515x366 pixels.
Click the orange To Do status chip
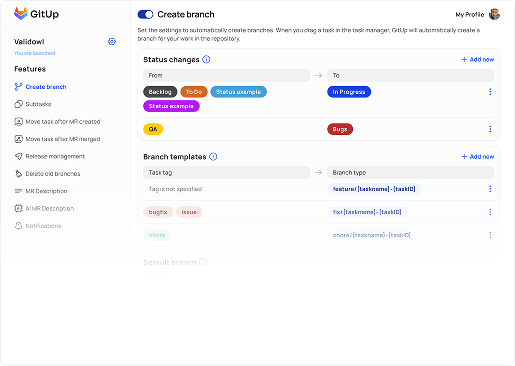click(194, 92)
